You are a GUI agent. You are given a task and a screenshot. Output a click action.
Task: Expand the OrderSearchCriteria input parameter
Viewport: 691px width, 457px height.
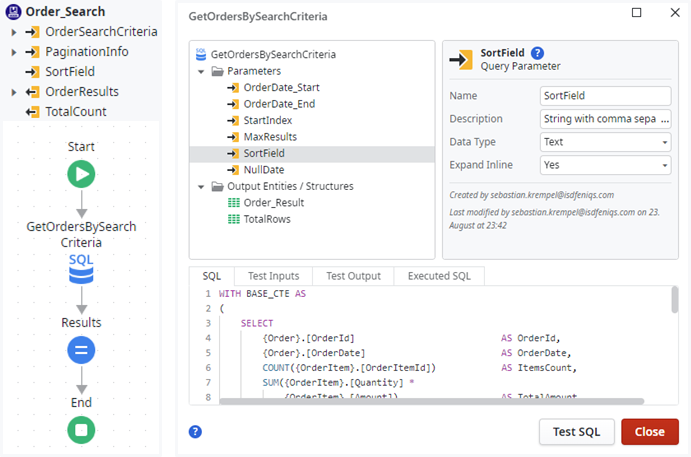pyautogui.click(x=12, y=32)
